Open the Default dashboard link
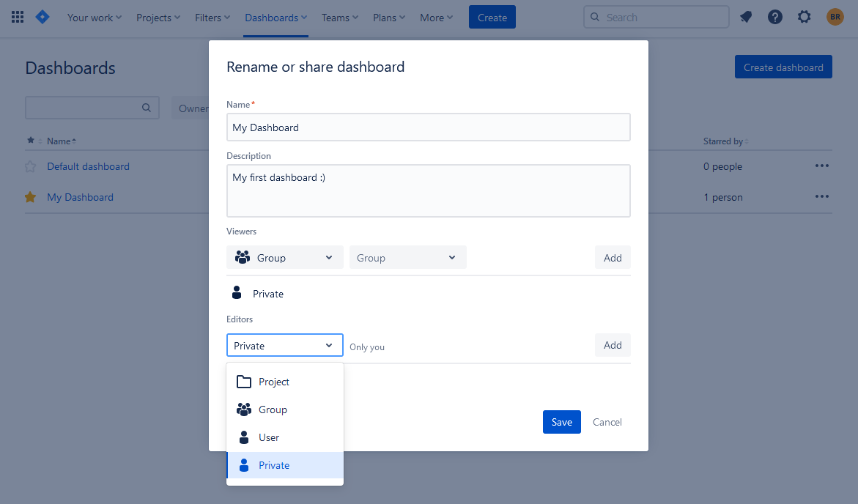Viewport: 858px width, 504px height. click(88, 166)
